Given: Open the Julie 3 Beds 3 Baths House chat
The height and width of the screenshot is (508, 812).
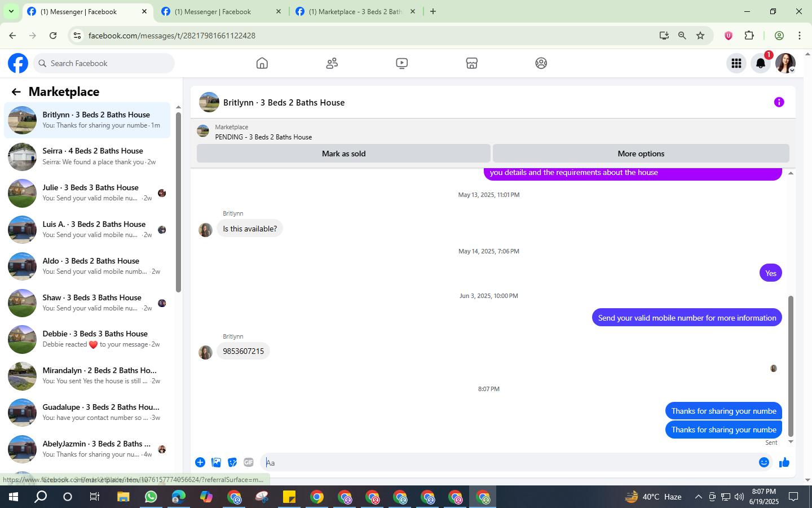Looking at the screenshot, I should pyautogui.click(x=87, y=193).
